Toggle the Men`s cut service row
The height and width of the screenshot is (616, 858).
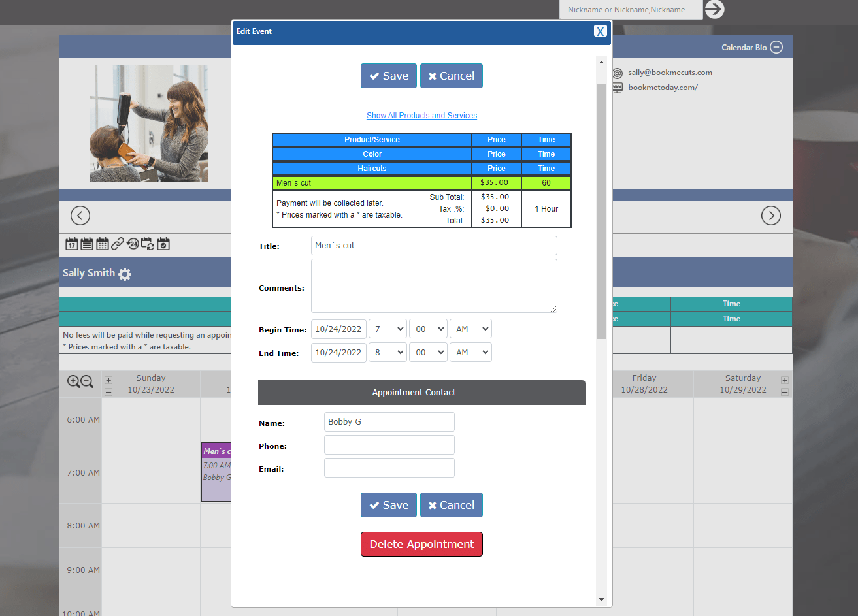click(371, 183)
